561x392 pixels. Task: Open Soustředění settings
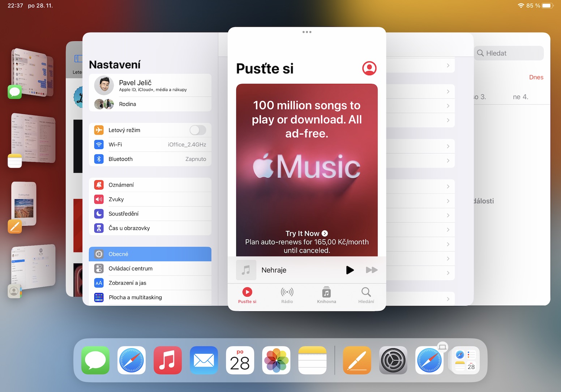(150, 214)
